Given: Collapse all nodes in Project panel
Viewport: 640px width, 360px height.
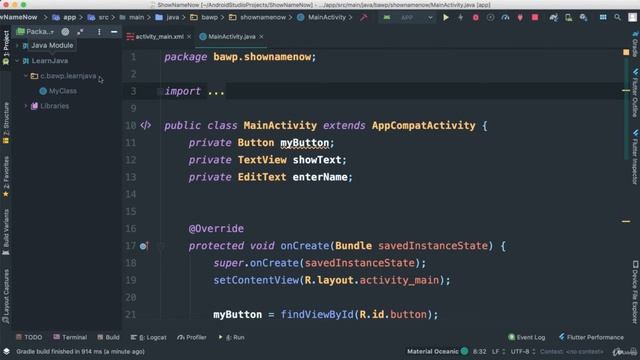Looking at the screenshot, I should click(80, 31).
